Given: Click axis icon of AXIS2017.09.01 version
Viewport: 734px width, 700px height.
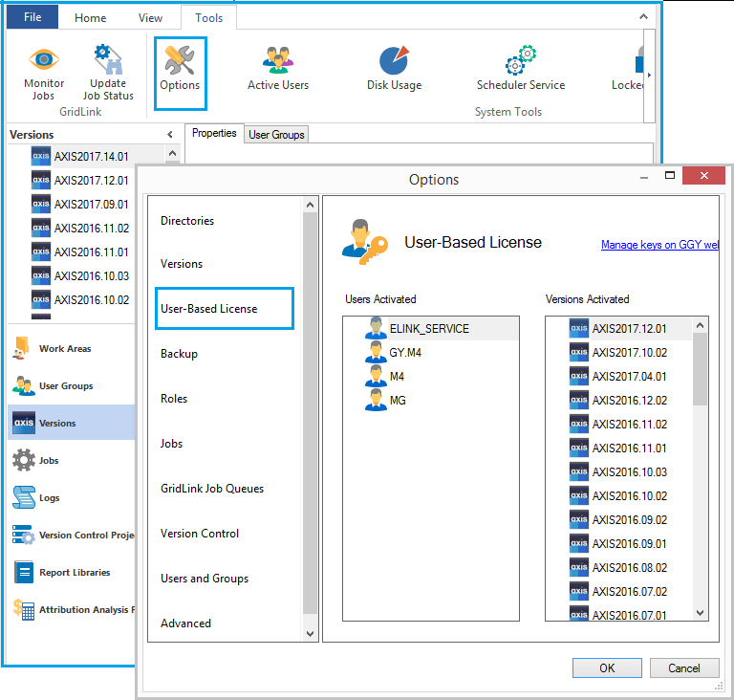Looking at the screenshot, I should [41, 204].
